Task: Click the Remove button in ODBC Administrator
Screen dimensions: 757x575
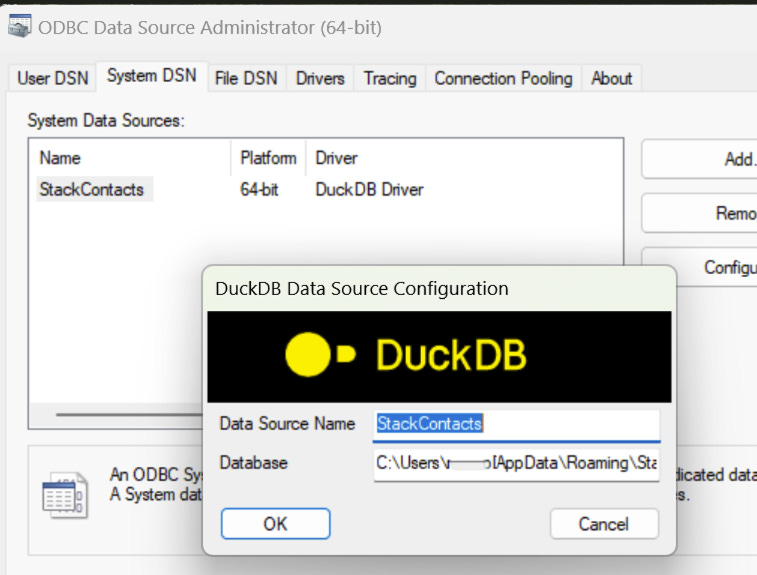Action: click(x=700, y=213)
